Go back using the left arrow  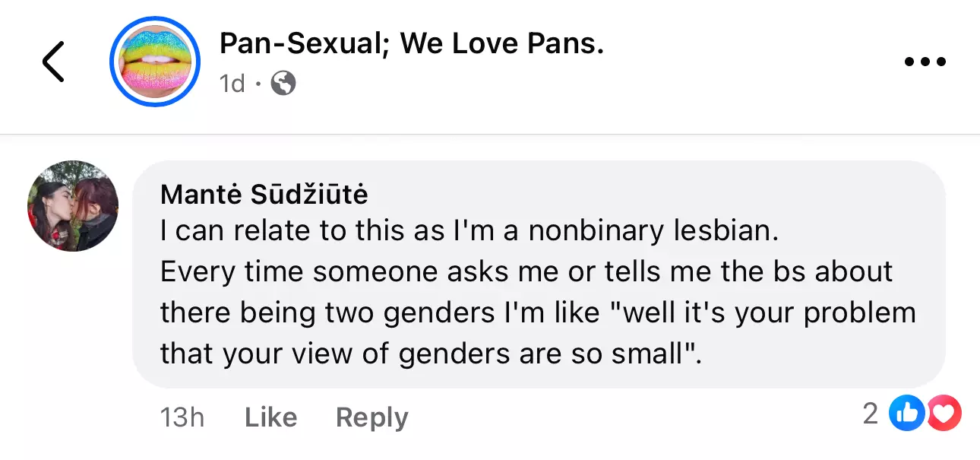tap(53, 62)
